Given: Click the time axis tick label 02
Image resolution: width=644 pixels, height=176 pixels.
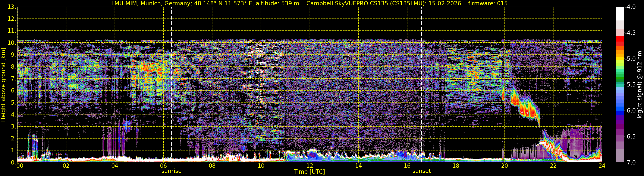Looking at the screenshot, I should tap(66, 166).
